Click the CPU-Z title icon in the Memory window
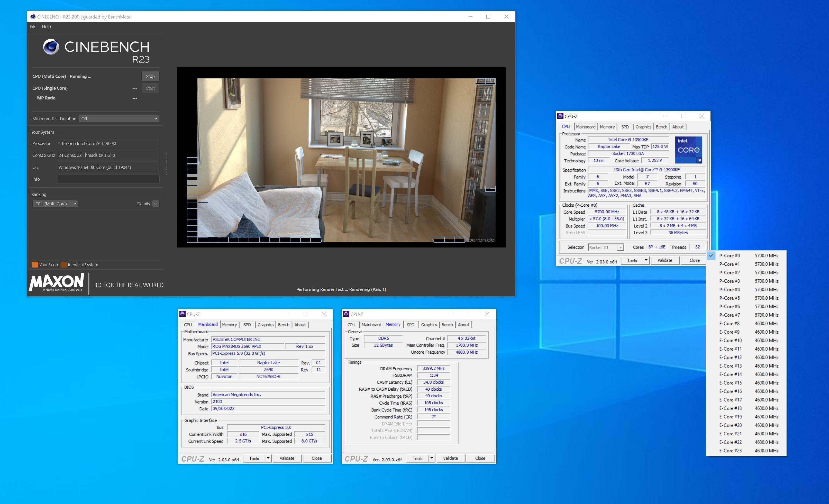This screenshot has width=829, height=504. click(346, 314)
